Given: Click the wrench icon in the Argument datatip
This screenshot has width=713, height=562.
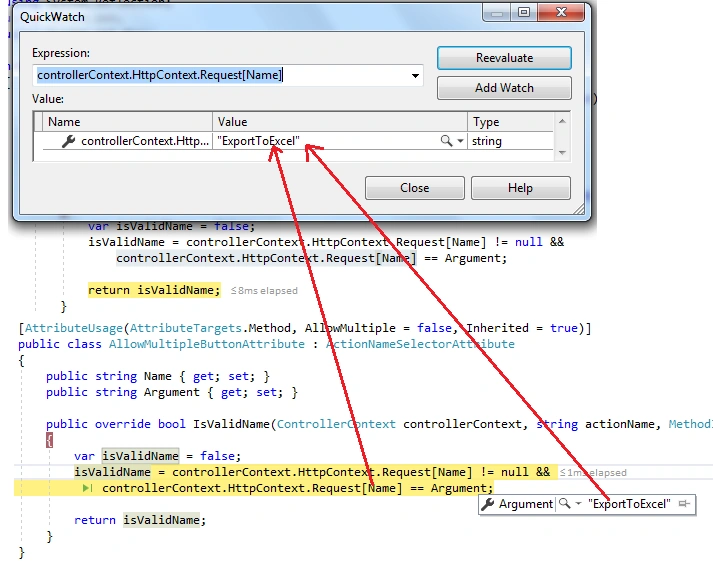Looking at the screenshot, I should 488,504.
